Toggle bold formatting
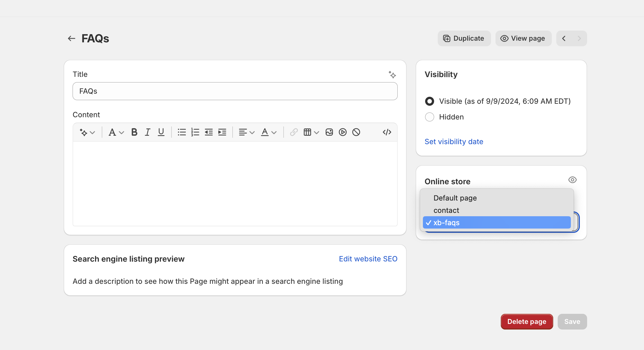The width and height of the screenshot is (644, 350). pos(134,132)
